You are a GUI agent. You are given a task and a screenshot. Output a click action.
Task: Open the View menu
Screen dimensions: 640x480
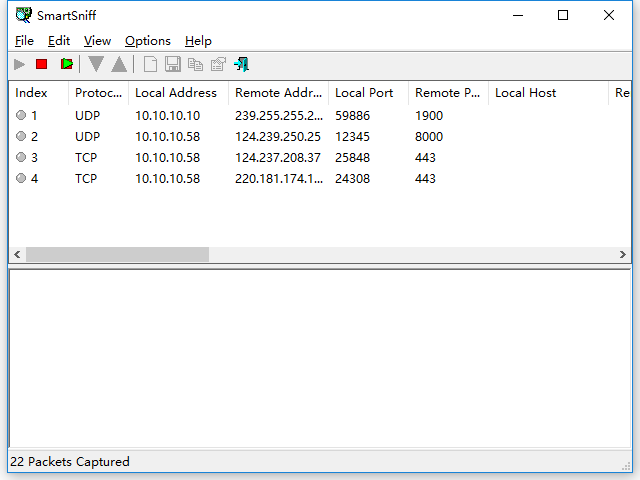click(97, 41)
